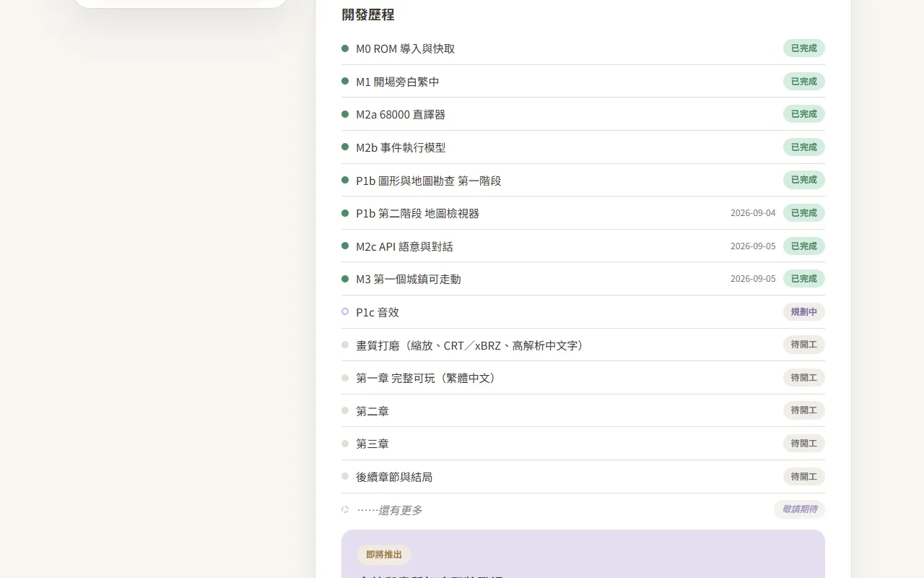This screenshot has height=578, width=924.
Task: Select the P1b 第二階段 地圖檢視器 entry
Action: tap(418, 213)
